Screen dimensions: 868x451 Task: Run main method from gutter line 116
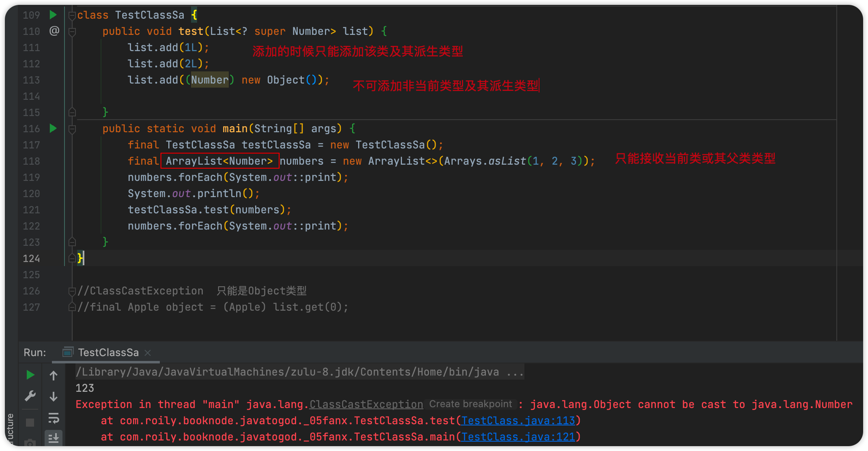(53, 129)
